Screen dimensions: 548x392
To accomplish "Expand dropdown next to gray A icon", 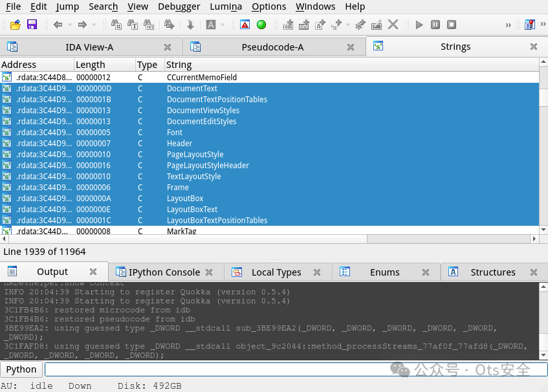I will tap(223, 25).
